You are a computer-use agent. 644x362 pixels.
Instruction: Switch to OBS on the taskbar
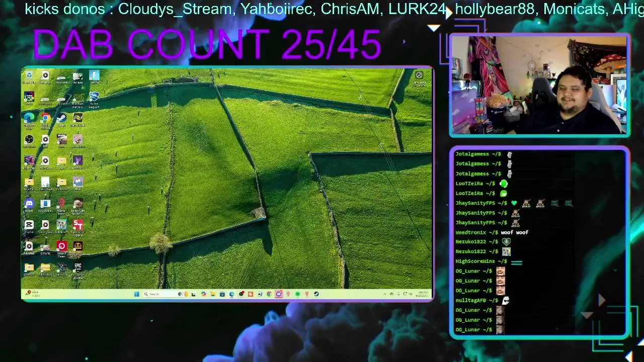click(241, 294)
